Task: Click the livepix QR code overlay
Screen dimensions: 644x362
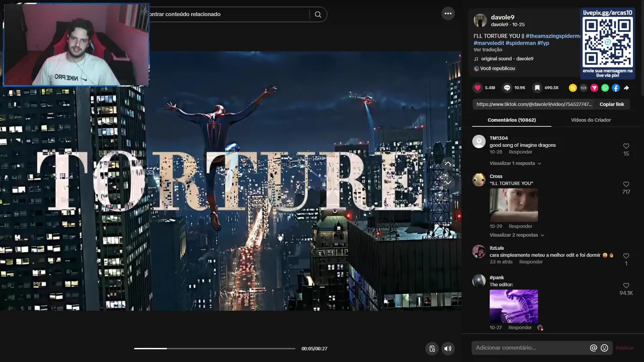Action: pyautogui.click(x=608, y=42)
